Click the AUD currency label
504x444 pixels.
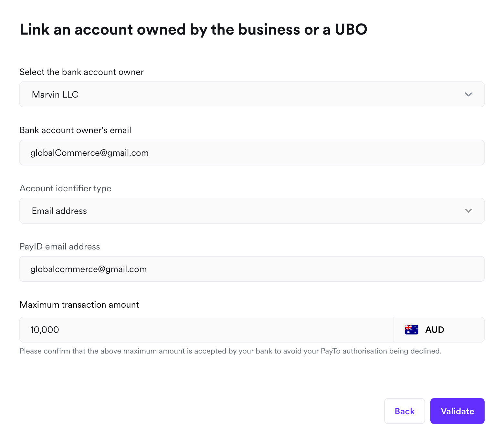click(435, 330)
